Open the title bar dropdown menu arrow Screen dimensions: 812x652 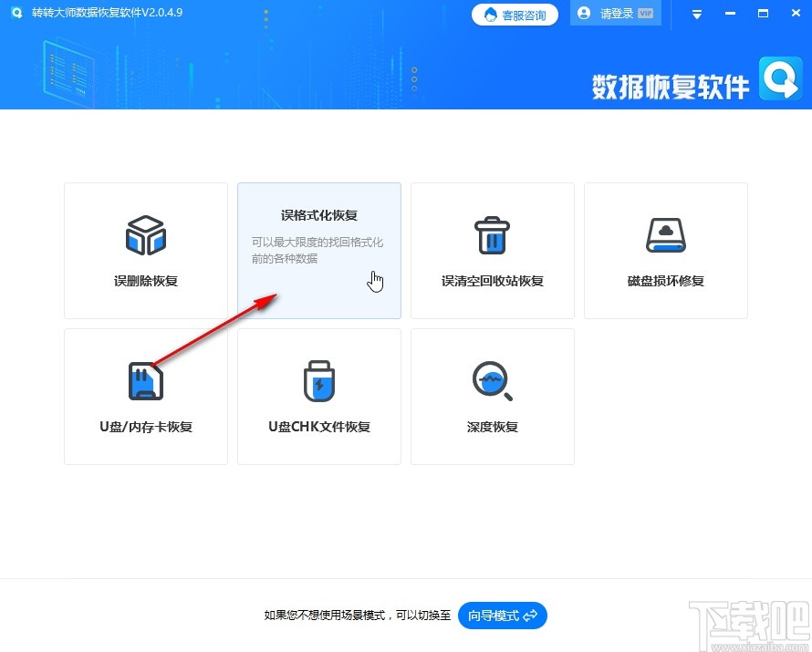(x=696, y=14)
